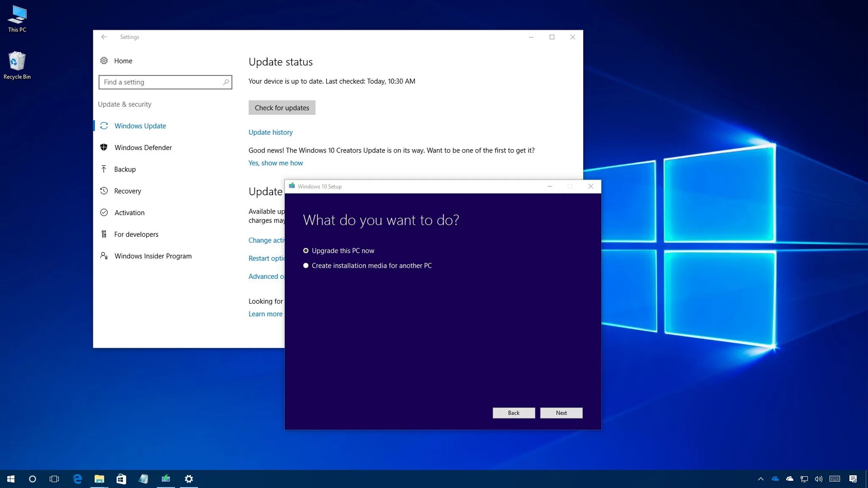Viewport: 868px width, 488px height.
Task: Click the 'Back' button in Windows 10 Setup
Action: coord(514,413)
